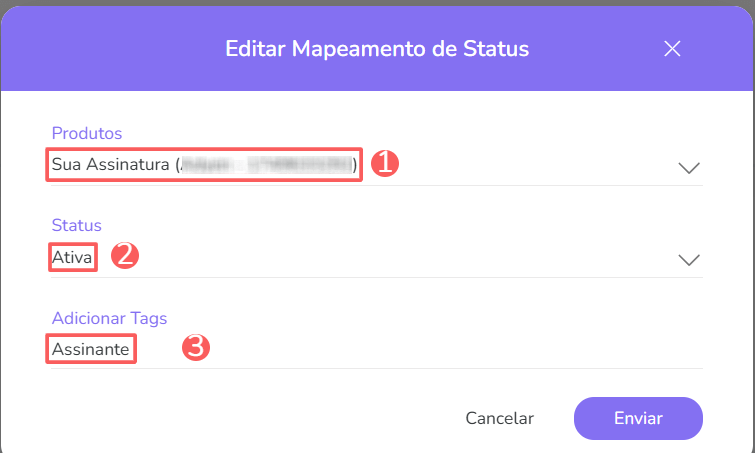Click the Assinante tag text
This screenshot has height=453, width=755.
point(90,349)
